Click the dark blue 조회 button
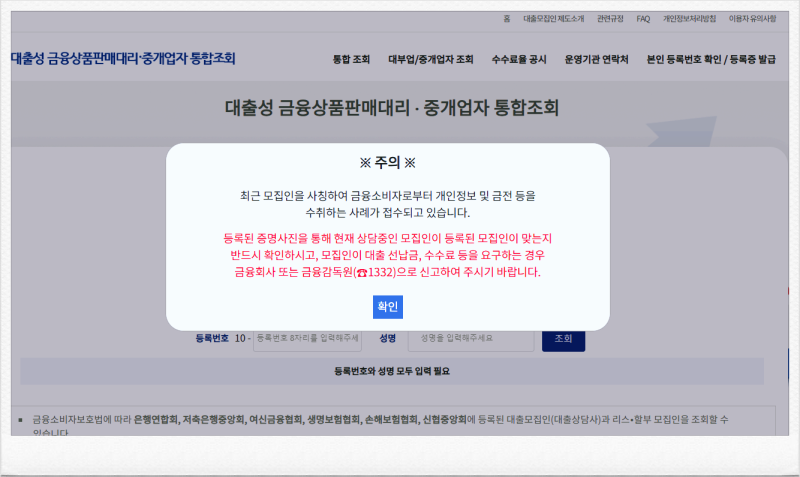This screenshot has height=477, width=800. pyautogui.click(x=563, y=340)
